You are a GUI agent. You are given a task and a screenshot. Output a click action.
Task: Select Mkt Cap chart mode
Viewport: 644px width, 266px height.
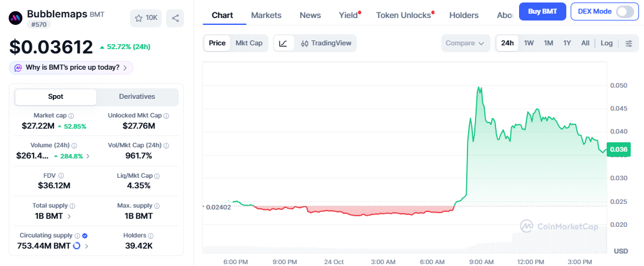pos(249,43)
